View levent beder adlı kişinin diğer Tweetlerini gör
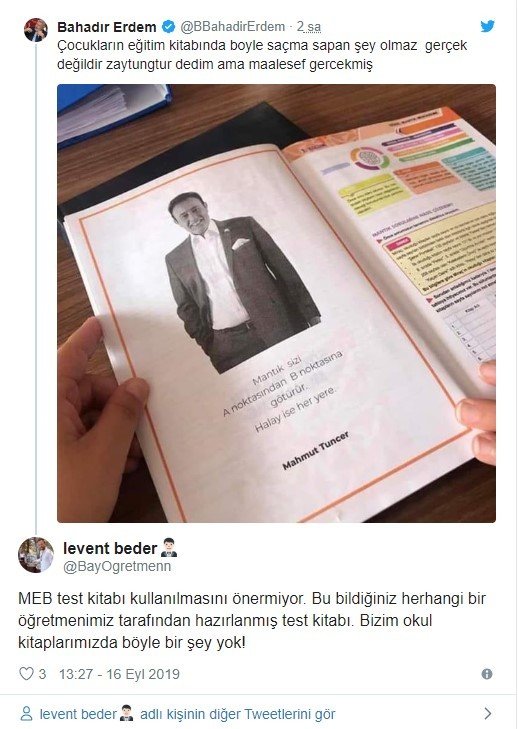 click(187, 714)
